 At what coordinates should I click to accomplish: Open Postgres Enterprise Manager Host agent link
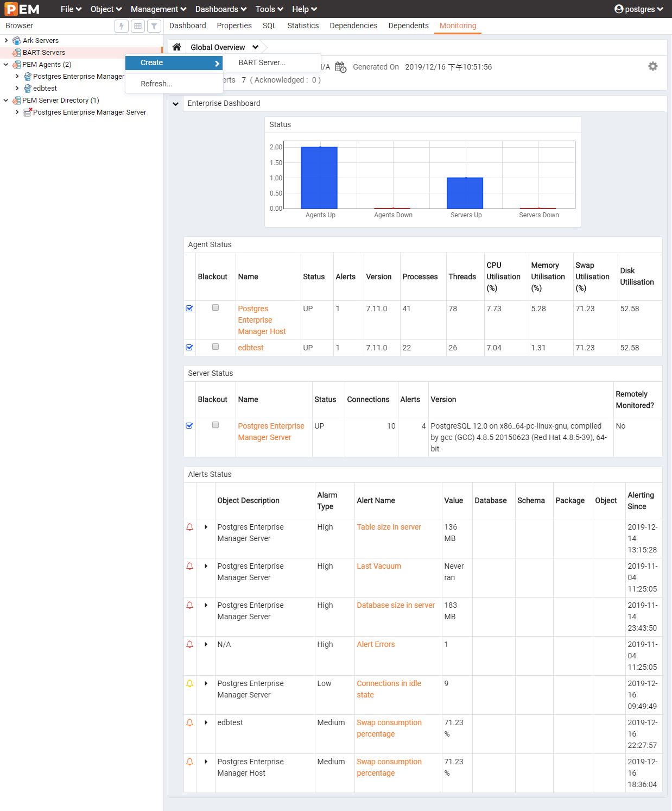coord(262,320)
